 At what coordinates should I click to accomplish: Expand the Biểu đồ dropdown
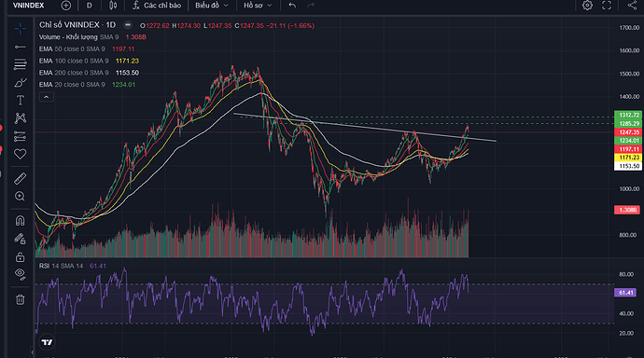(211, 6)
